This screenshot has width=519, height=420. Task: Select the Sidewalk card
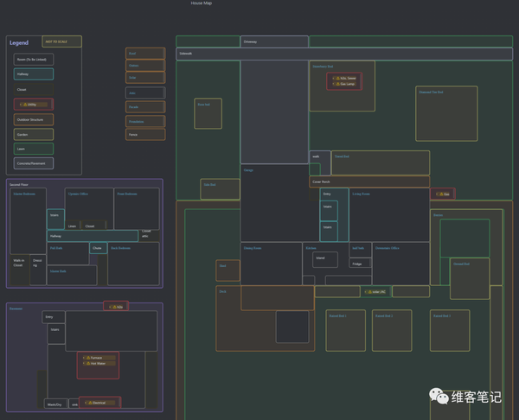tap(344, 54)
